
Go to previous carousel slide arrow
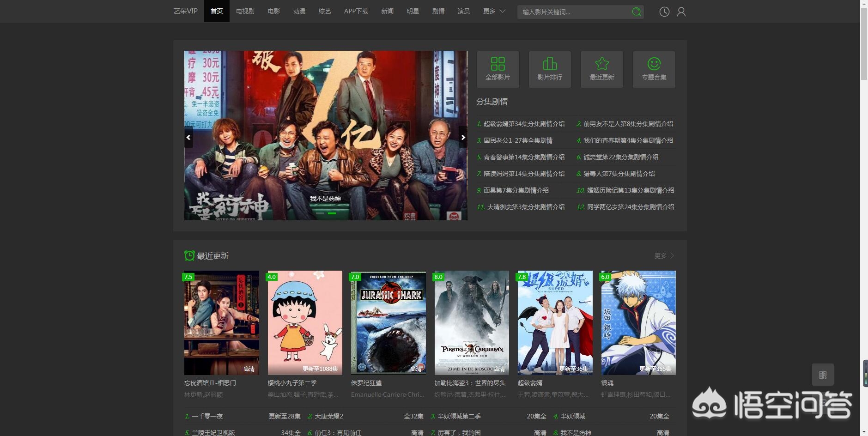point(188,137)
